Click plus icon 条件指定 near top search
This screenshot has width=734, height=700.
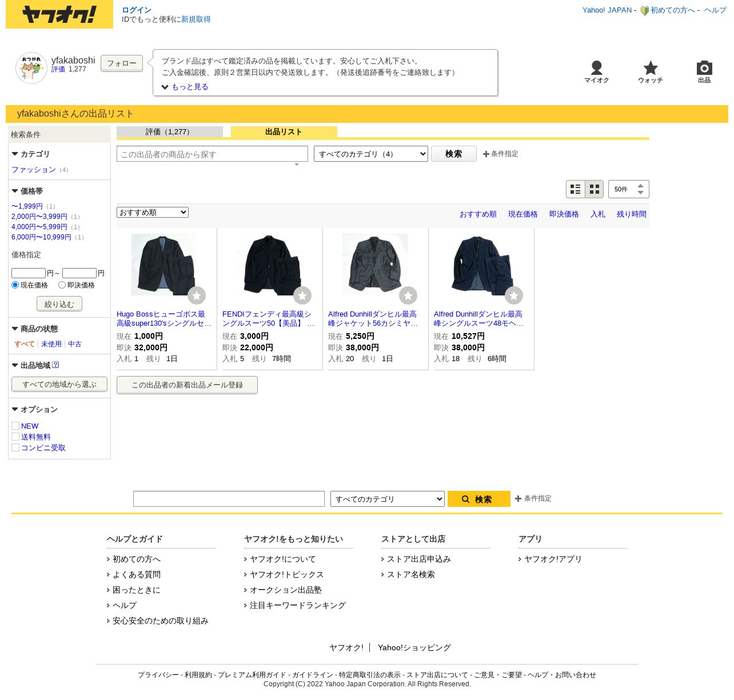tap(486, 154)
